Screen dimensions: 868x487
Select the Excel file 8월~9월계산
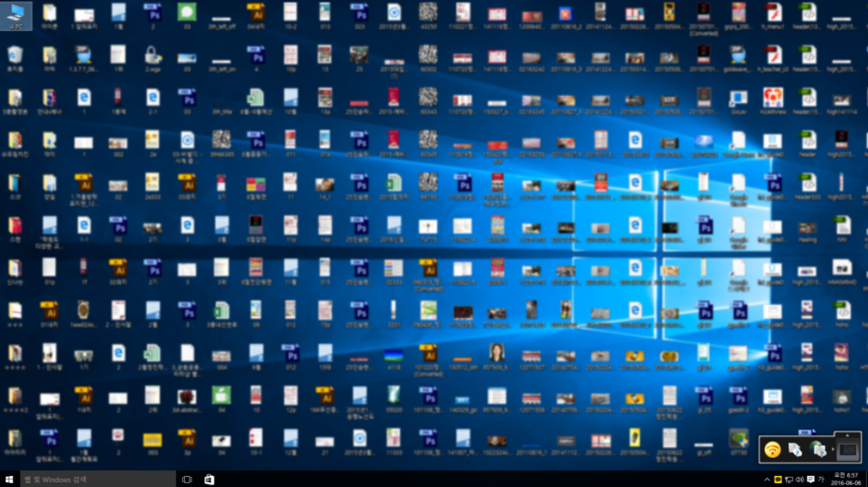(256, 101)
